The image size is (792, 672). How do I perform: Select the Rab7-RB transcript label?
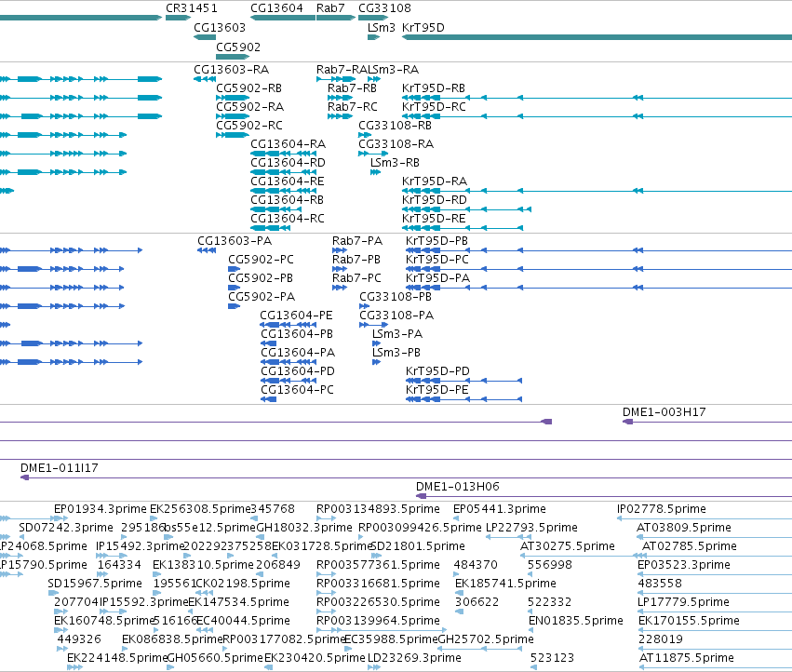coord(352,87)
